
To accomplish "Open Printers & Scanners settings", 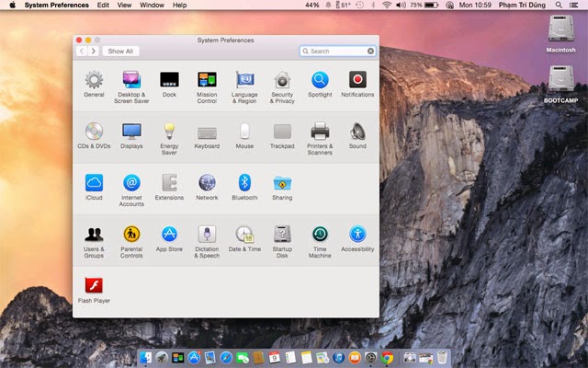I will pos(320,139).
